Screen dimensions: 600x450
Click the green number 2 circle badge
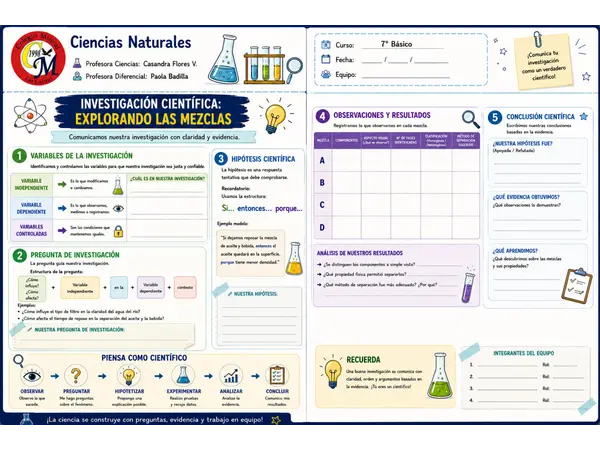point(20,255)
